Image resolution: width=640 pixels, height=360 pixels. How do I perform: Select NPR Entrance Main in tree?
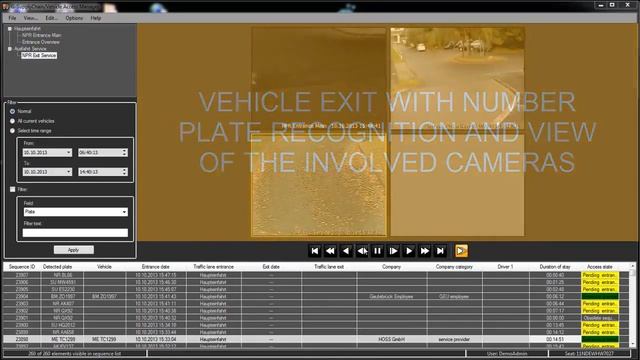(x=41, y=35)
